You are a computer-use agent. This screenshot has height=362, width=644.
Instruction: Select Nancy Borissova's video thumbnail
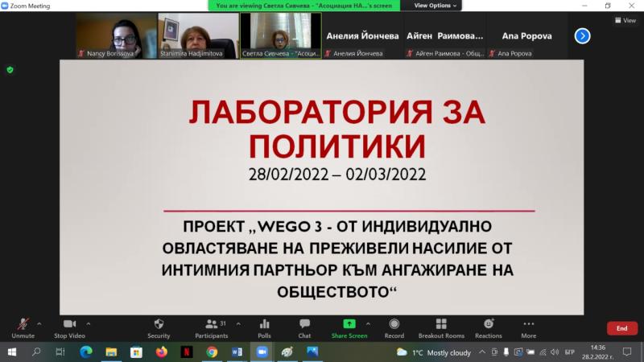(116, 35)
